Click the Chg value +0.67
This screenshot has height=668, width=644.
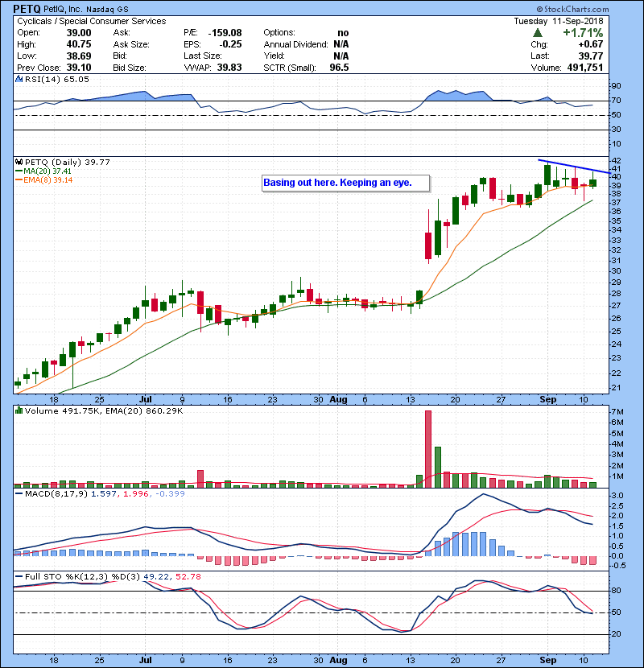coord(591,44)
